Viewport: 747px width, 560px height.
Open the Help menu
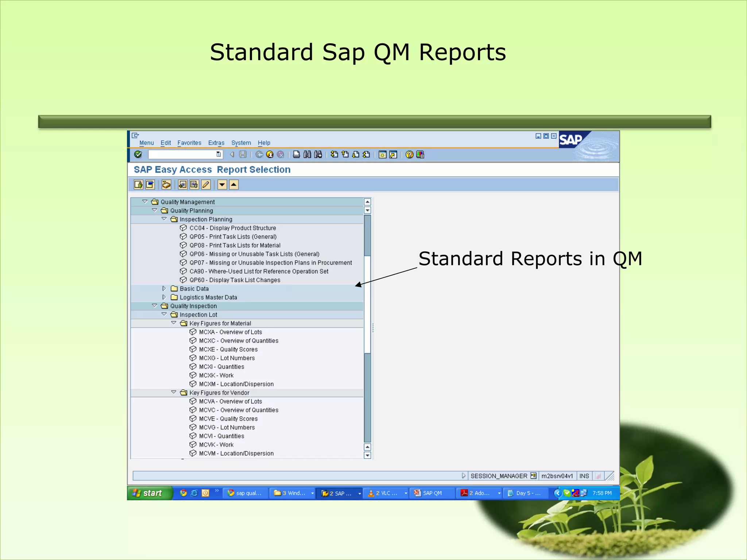point(264,143)
